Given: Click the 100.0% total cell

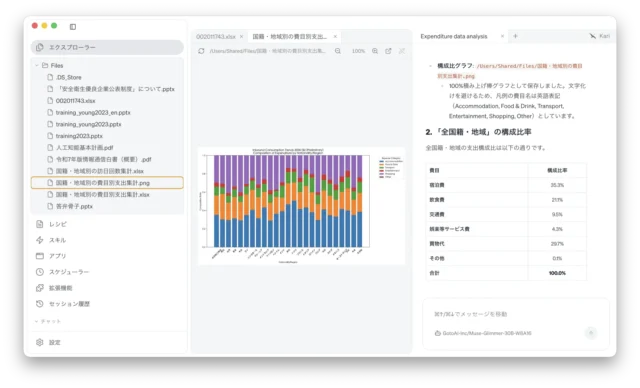Looking at the screenshot, I should (557, 273).
